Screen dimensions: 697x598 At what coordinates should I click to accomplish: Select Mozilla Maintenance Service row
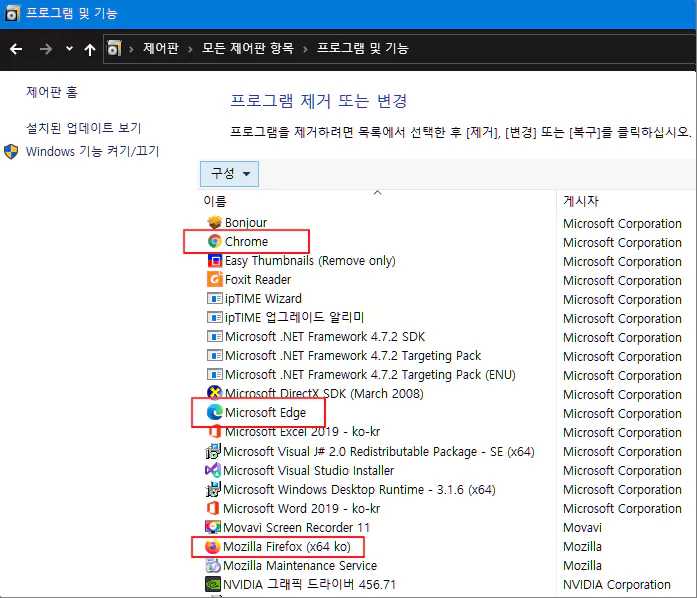(300, 566)
